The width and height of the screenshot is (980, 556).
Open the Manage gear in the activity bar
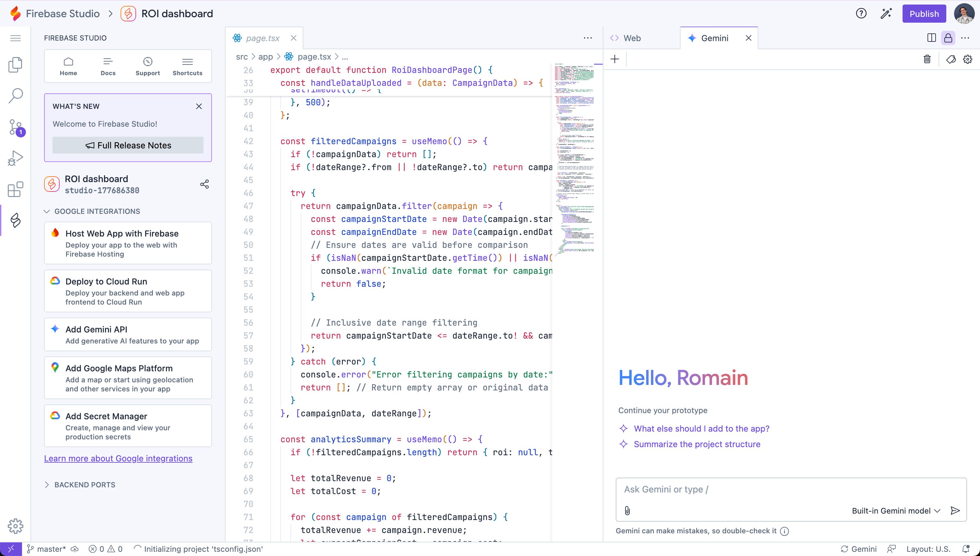point(15,526)
